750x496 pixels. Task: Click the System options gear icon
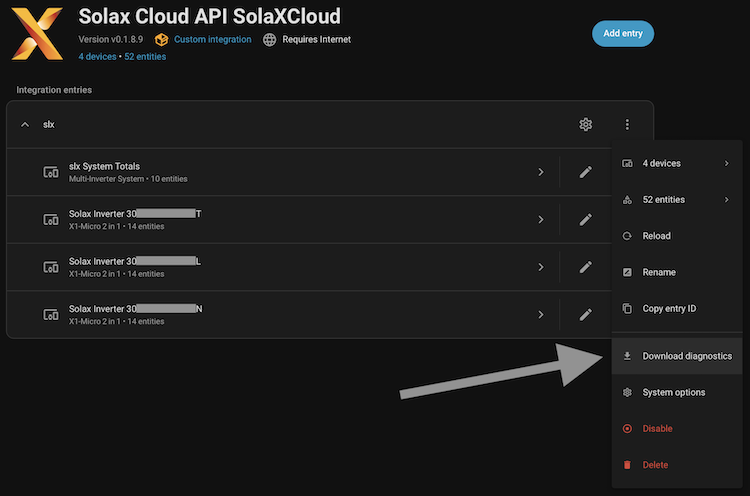tap(627, 392)
